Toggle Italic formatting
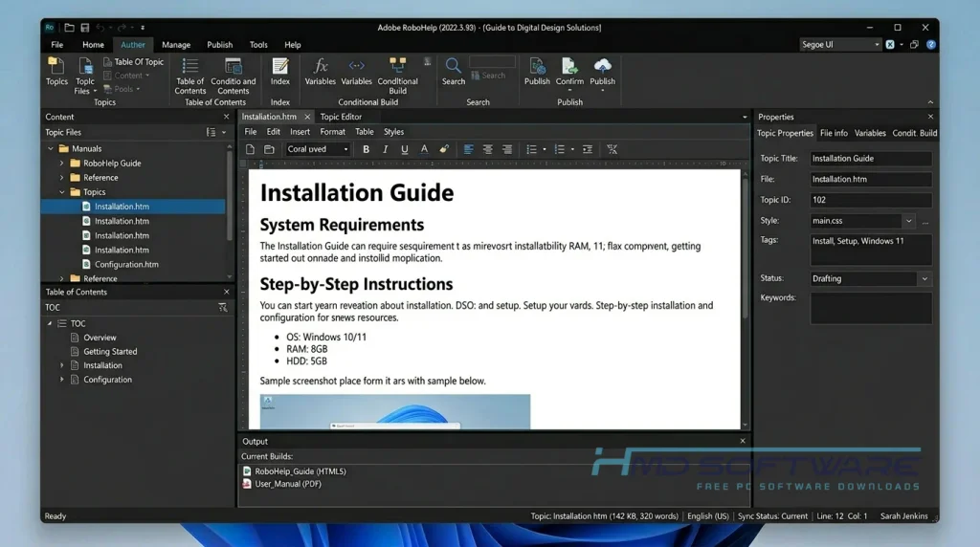The width and height of the screenshot is (980, 547). pyautogui.click(x=385, y=149)
